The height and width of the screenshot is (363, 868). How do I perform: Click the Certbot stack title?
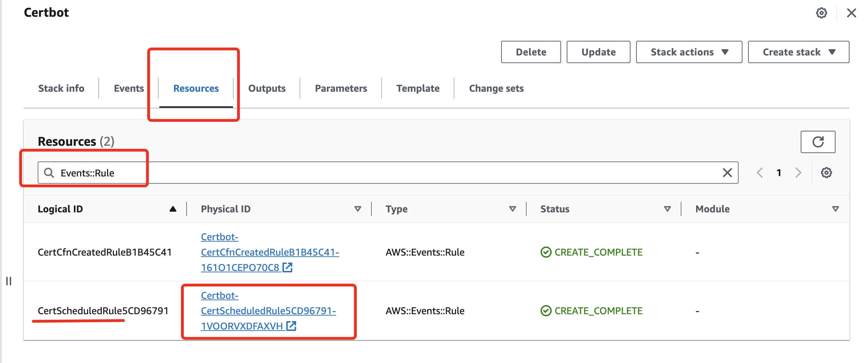(x=46, y=13)
